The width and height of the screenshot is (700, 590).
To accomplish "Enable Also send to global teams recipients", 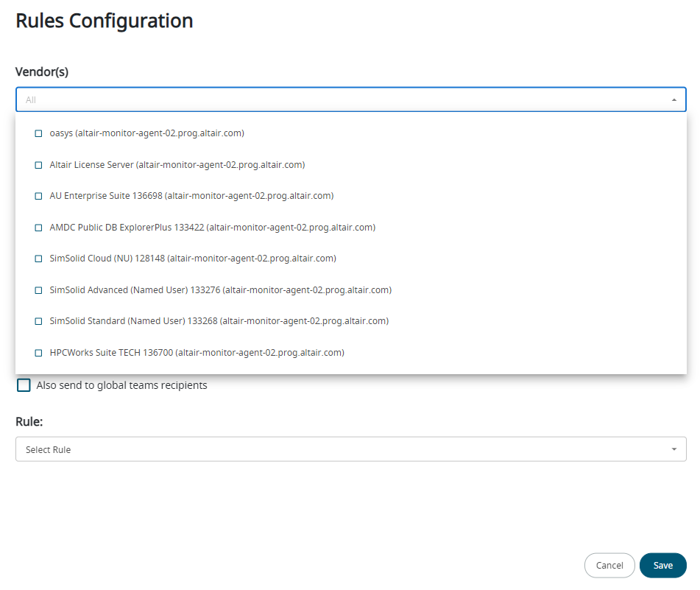I will coord(24,385).
